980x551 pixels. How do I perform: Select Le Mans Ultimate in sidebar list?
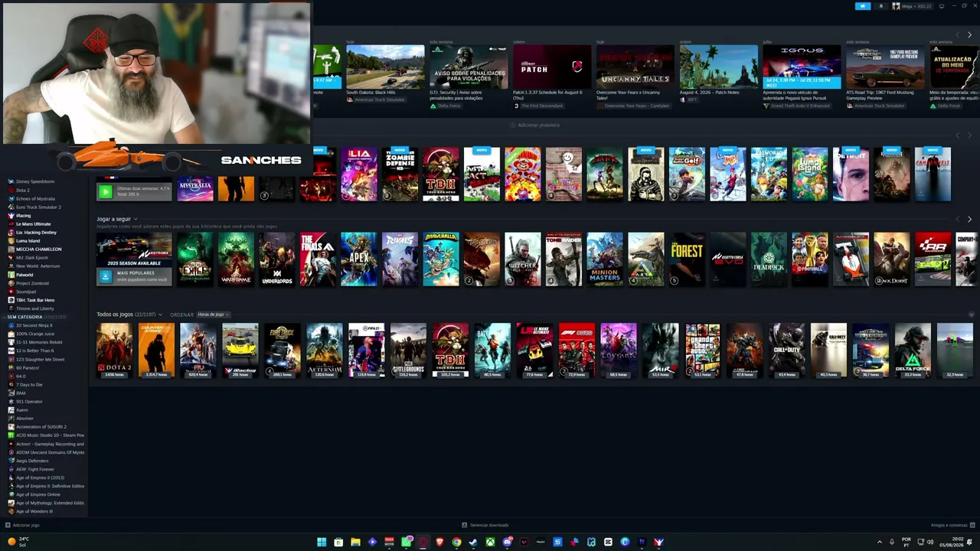click(x=33, y=223)
